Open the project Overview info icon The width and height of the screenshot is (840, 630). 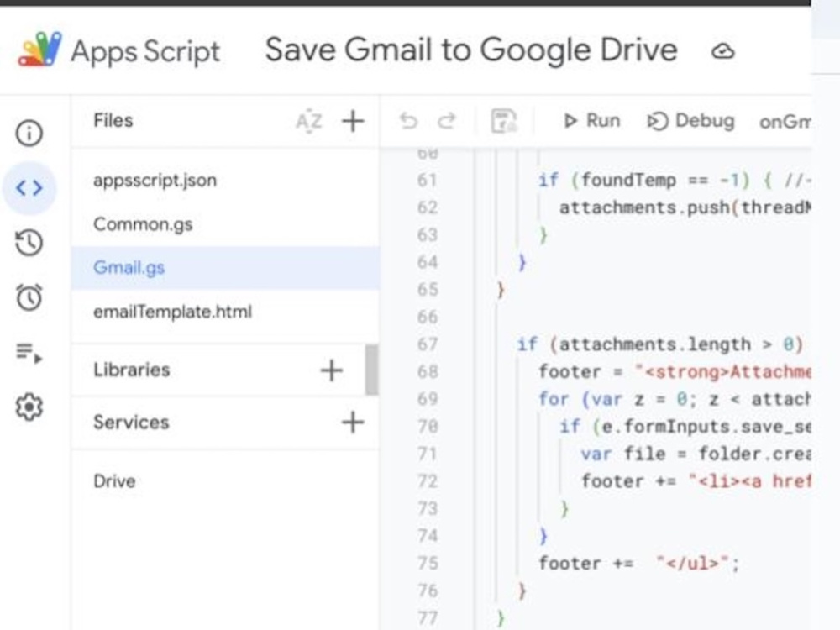(x=29, y=133)
